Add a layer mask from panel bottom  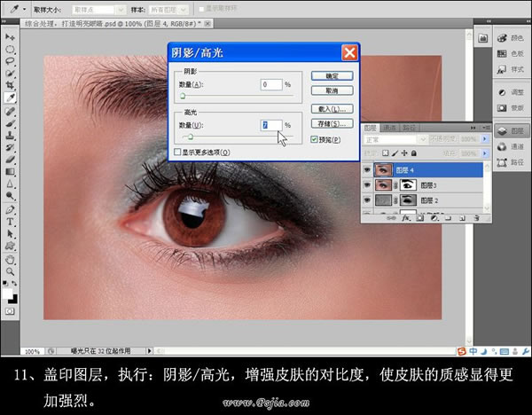(420, 218)
